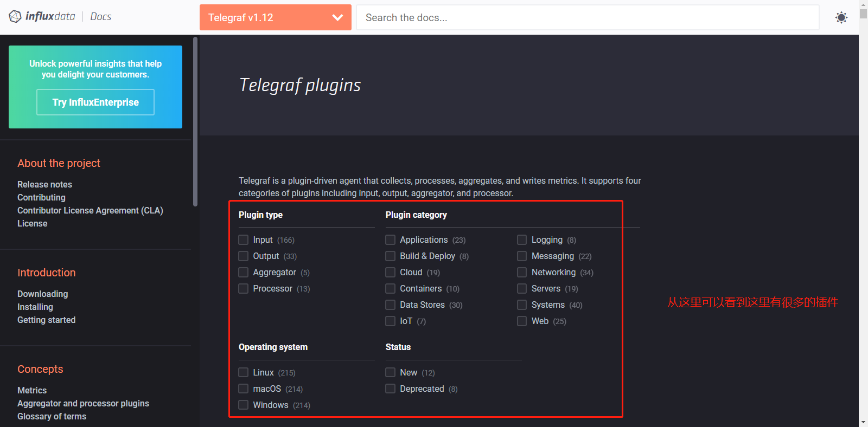Enable the Build & Deploy category filter
The width and height of the screenshot is (868, 427).
point(391,256)
